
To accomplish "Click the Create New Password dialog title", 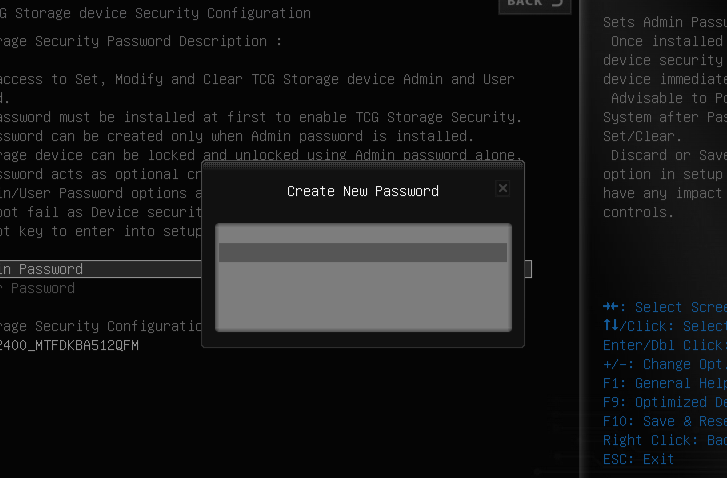I will pos(362,191).
